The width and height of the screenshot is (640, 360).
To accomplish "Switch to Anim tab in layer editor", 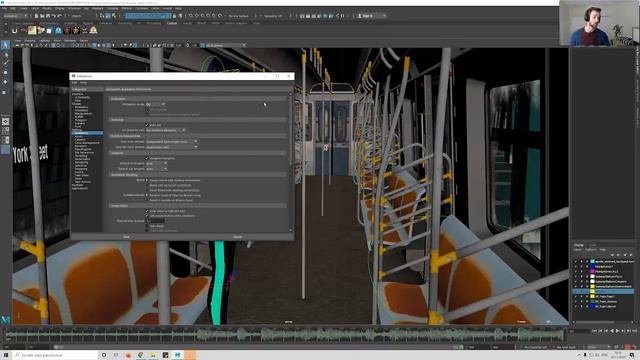I will (x=593, y=245).
